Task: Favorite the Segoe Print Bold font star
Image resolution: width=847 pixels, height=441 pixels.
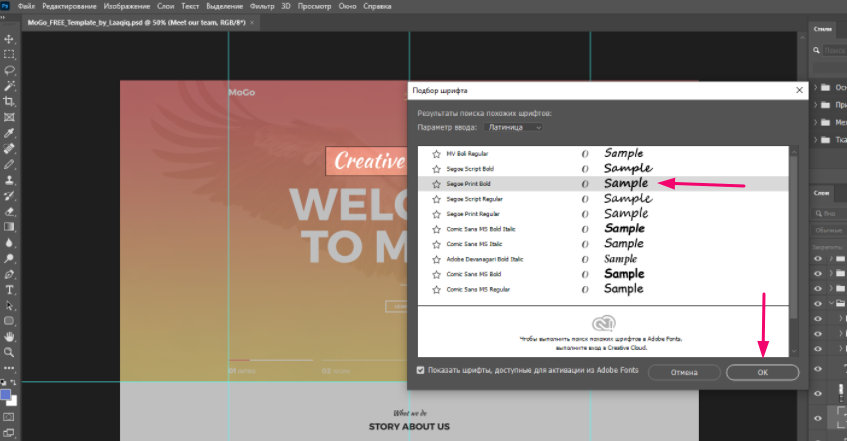Action: (x=436, y=184)
